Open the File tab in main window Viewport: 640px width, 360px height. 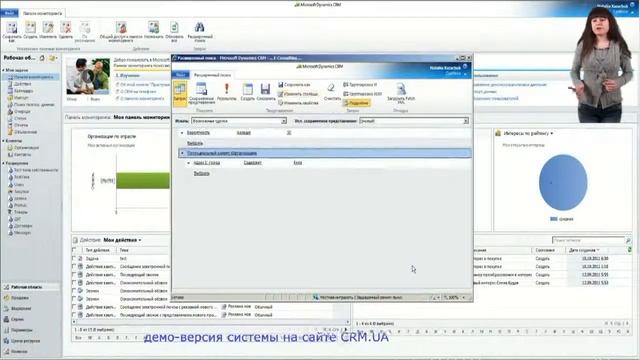tap(9, 13)
